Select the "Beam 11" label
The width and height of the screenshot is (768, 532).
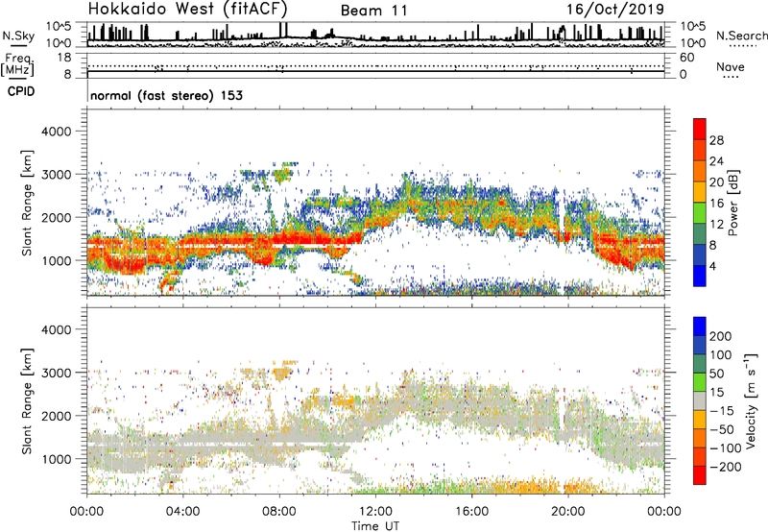[x=373, y=11]
